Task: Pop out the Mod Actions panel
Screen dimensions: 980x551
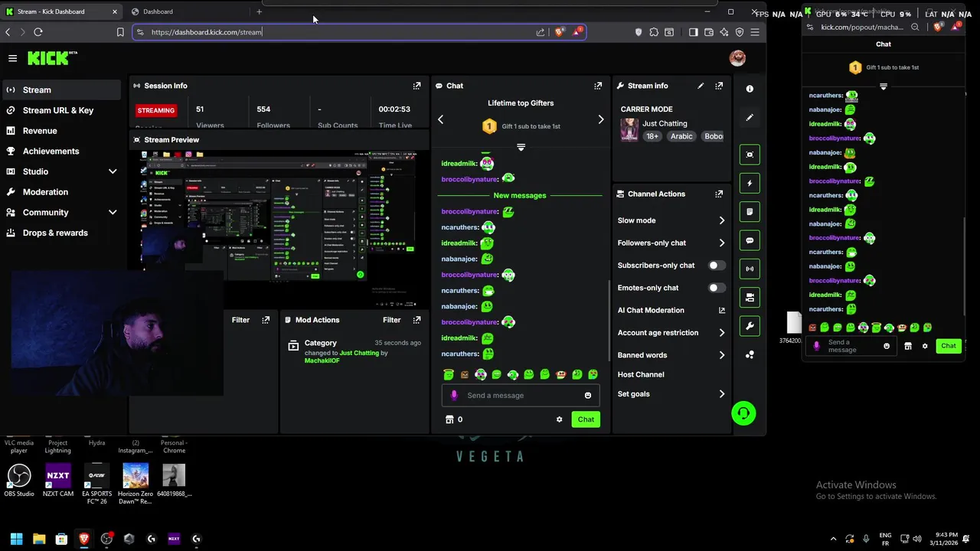Action: pyautogui.click(x=416, y=320)
